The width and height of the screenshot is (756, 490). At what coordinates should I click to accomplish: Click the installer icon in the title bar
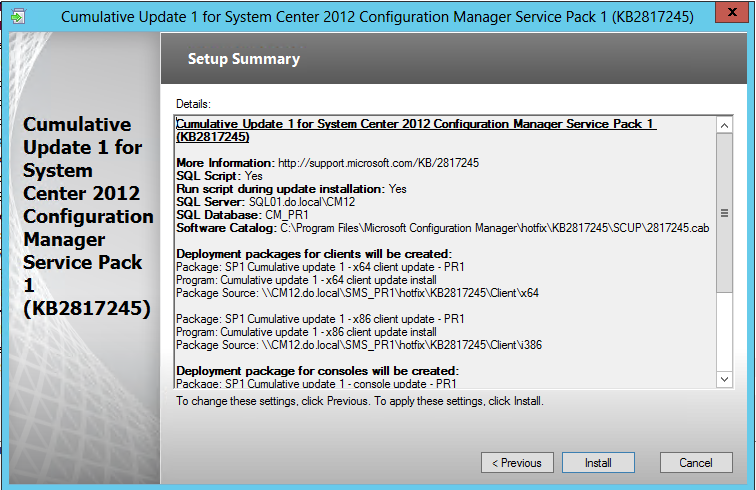point(18,16)
